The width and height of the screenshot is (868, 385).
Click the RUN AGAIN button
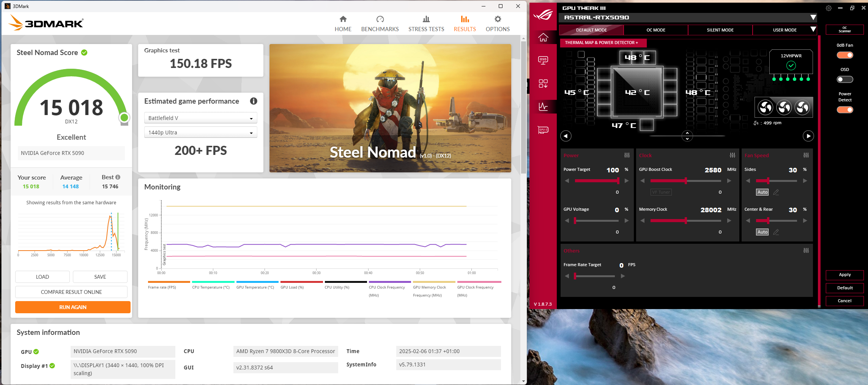[x=73, y=307]
